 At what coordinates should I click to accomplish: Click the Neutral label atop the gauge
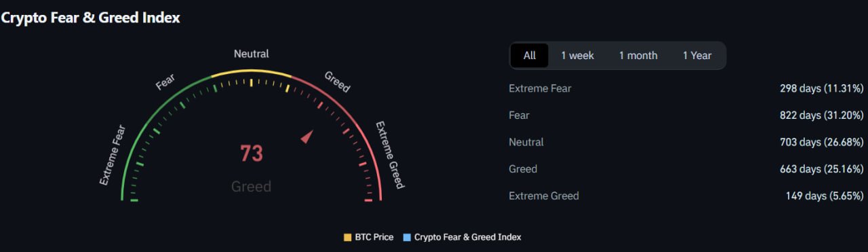pos(251,54)
